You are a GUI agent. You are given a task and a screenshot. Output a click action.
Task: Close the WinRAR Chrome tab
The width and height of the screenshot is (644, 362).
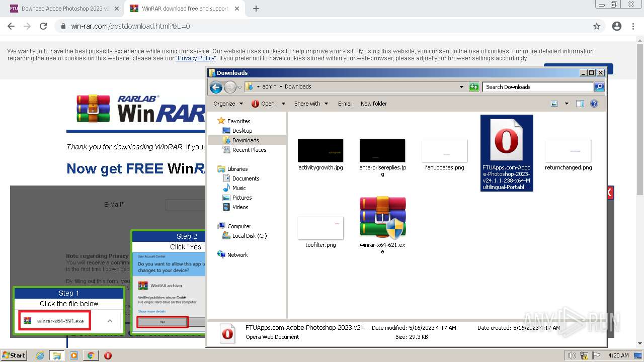[236, 9]
